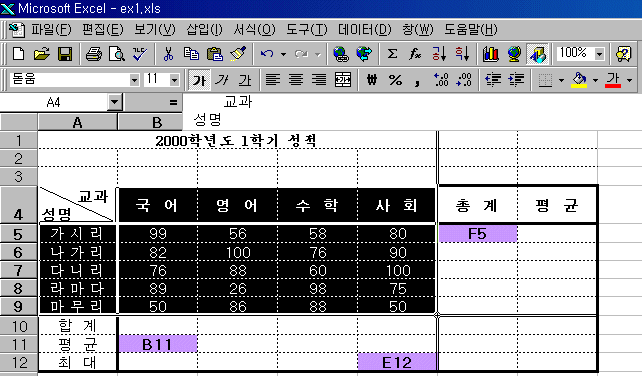Image resolution: width=642 pixels, height=376 pixels.
Task: Click the Save floppy disk icon
Action: coord(65,54)
